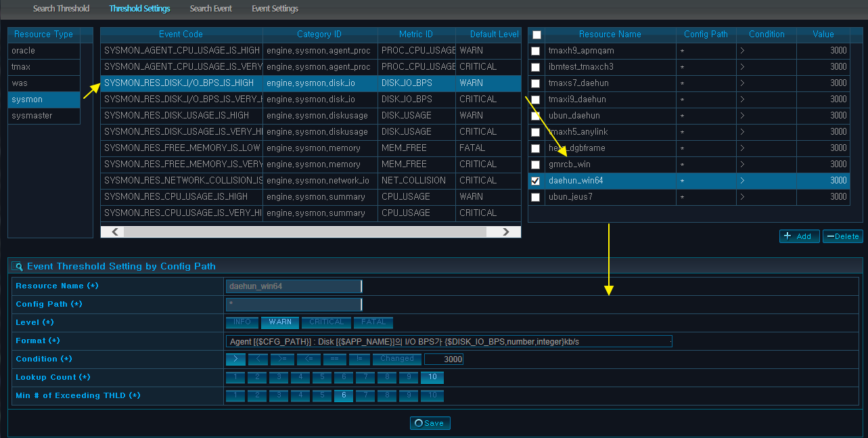Click the Resource Name input field

click(x=294, y=286)
